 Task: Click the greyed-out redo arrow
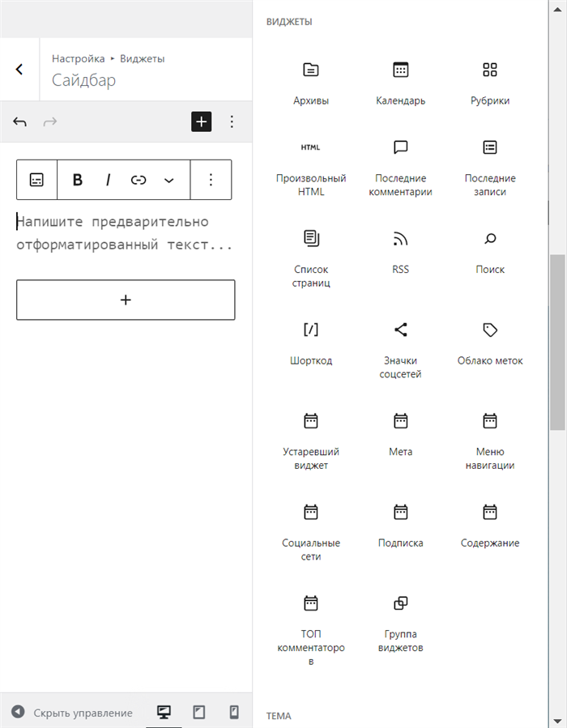point(49,121)
